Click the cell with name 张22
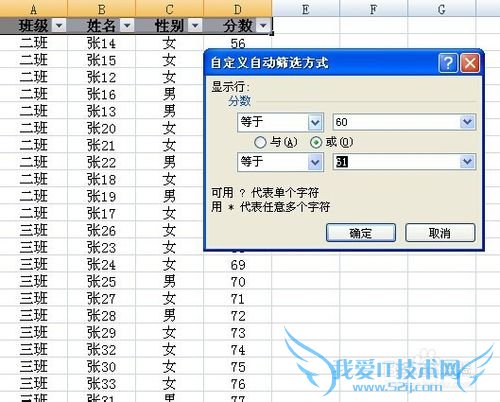Screen dimensions: 500x402 click(x=102, y=162)
